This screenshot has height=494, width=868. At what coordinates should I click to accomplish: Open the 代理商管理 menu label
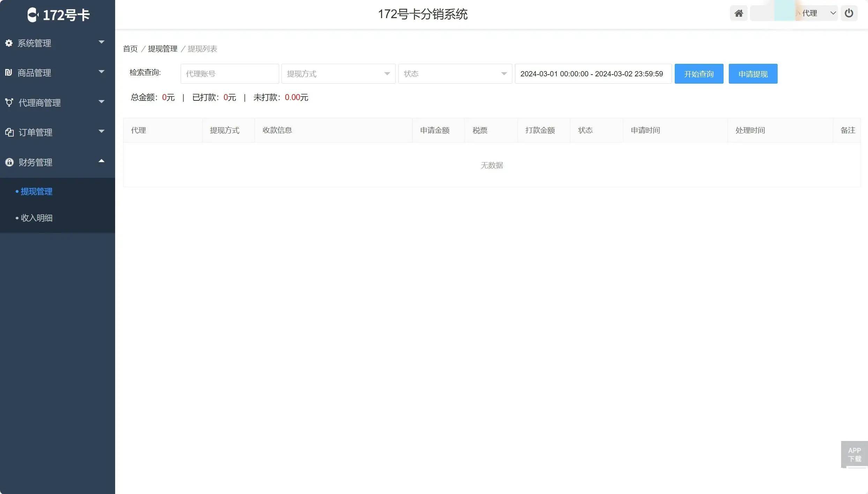[x=39, y=103]
